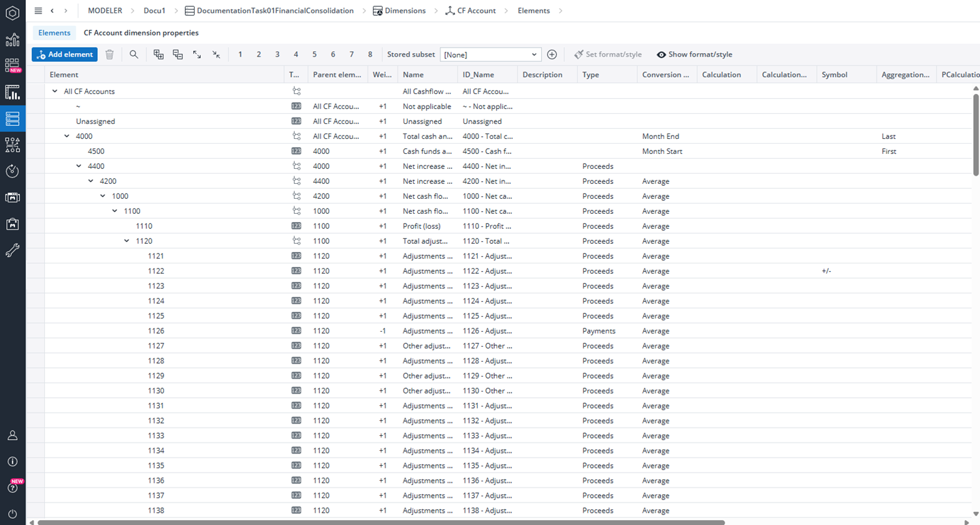Image resolution: width=980 pixels, height=525 pixels.
Task: Collapse the 1120 element node
Action: [127, 241]
